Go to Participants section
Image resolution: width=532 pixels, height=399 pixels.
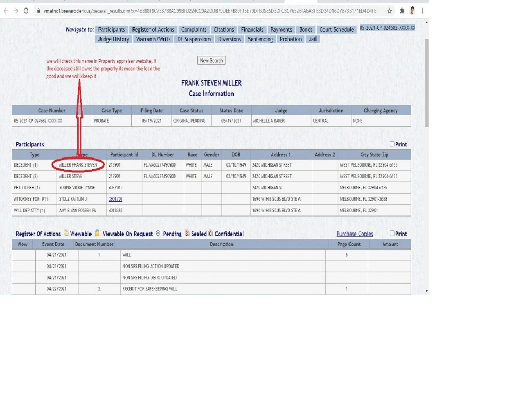112,29
